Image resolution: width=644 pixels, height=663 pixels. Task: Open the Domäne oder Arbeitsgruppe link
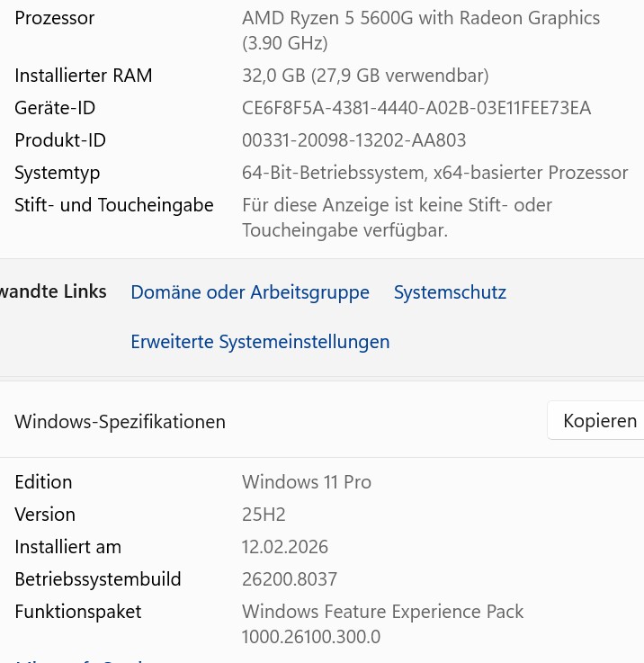pos(250,292)
